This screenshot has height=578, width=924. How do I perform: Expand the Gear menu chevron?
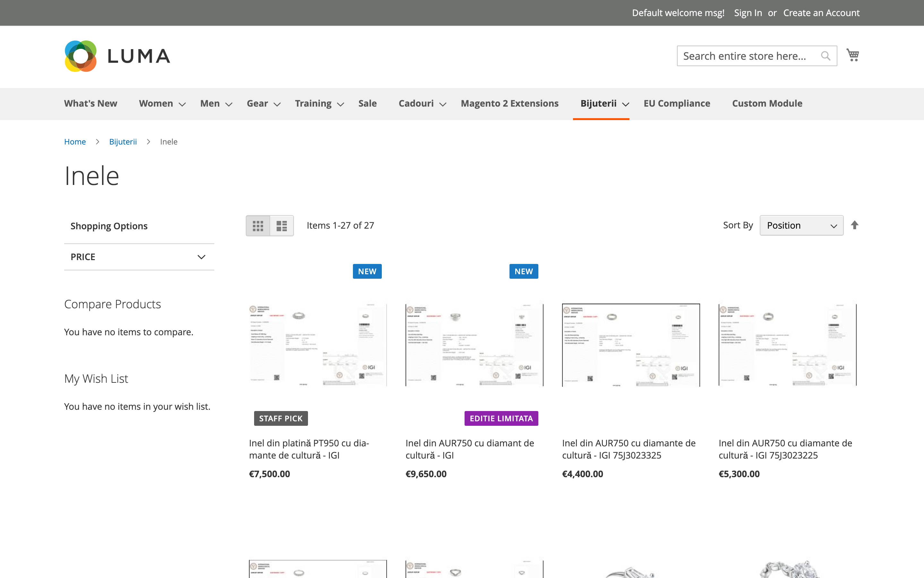point(277,104)
